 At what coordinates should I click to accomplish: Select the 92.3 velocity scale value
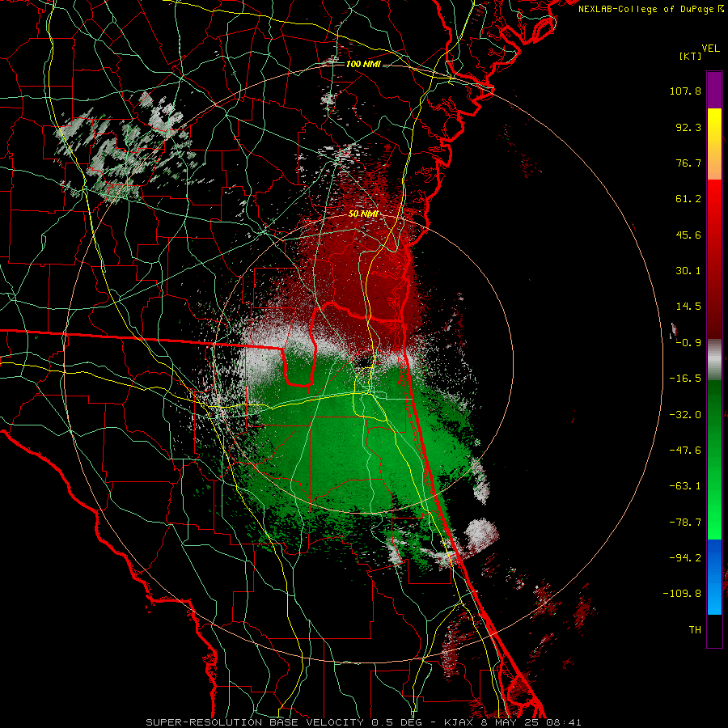coord(688,127)
